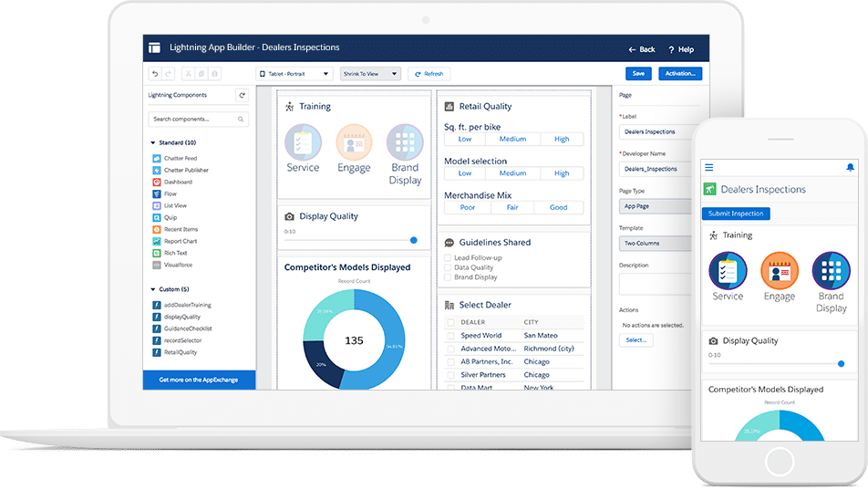Open the Tablet - Portrait device dropdown
This screenshot has height=490, width=868.
click(294, 74)
